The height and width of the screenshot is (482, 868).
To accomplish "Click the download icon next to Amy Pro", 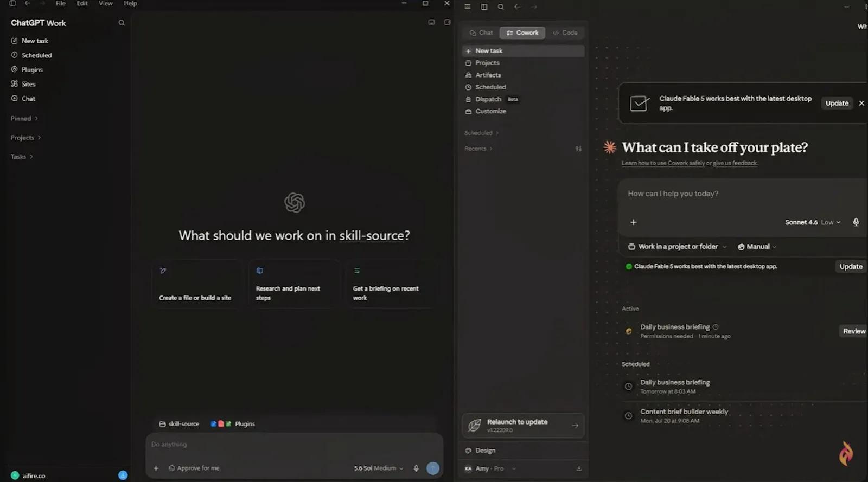I will [x=579, y=469].
